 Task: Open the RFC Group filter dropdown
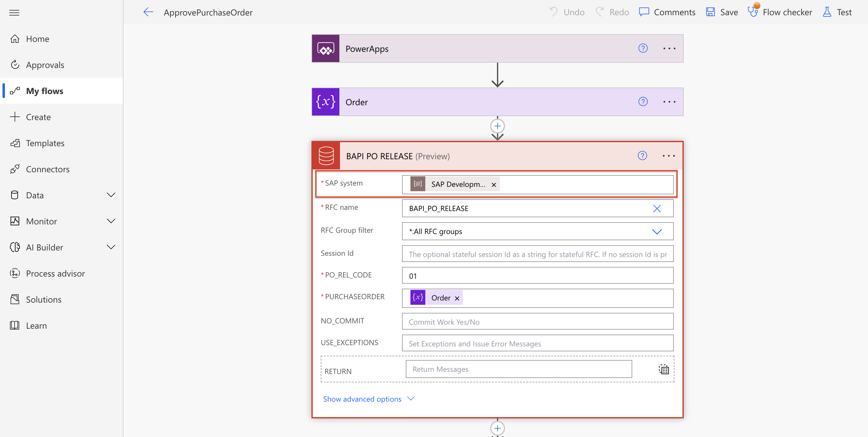point(656,232)
